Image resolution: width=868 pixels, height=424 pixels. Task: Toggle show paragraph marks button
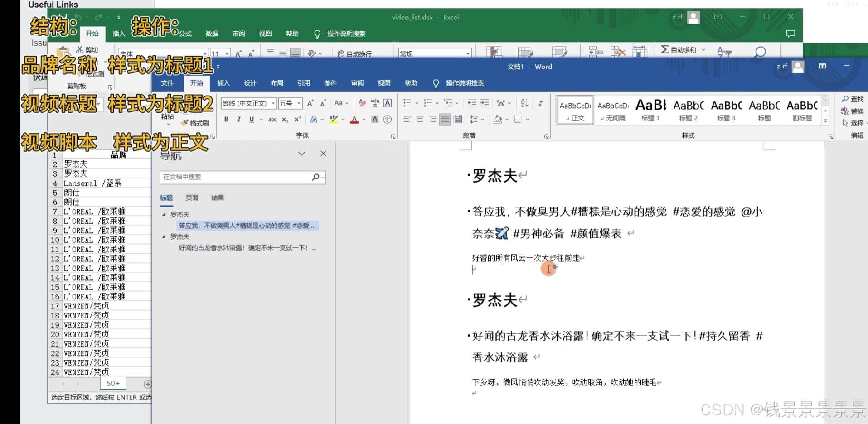pyautogui.click(x=541, y=103)
